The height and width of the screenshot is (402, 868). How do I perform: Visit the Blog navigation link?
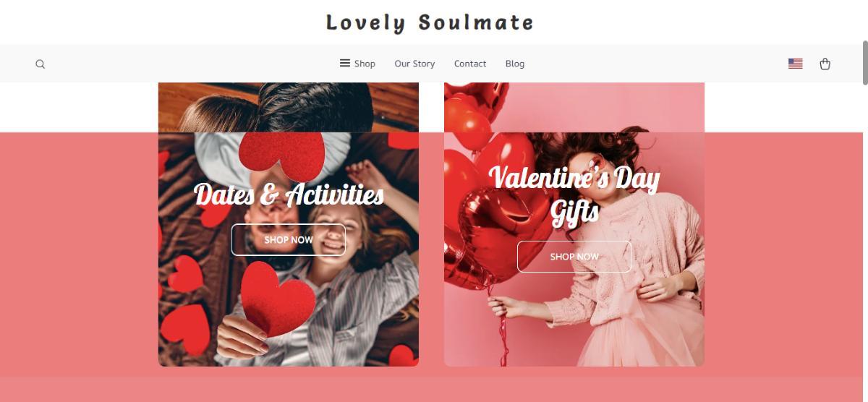click(515, 64)
